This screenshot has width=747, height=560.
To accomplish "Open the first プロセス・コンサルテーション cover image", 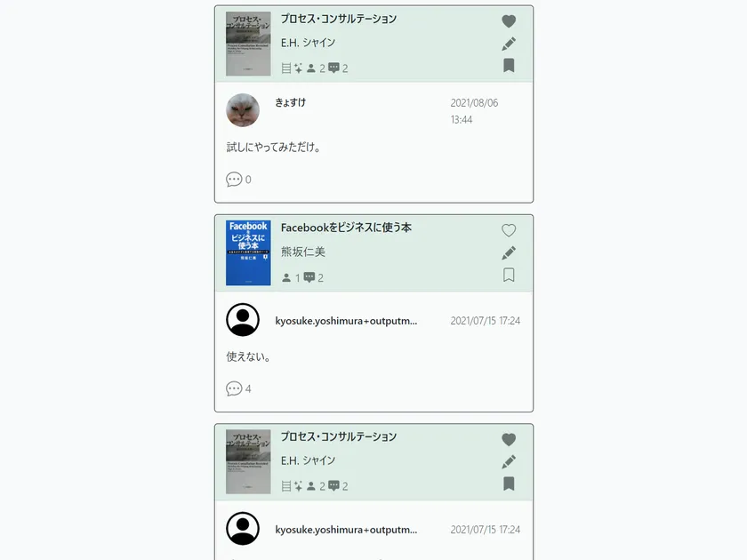I will pyautogui.click(x=248, y=44).
